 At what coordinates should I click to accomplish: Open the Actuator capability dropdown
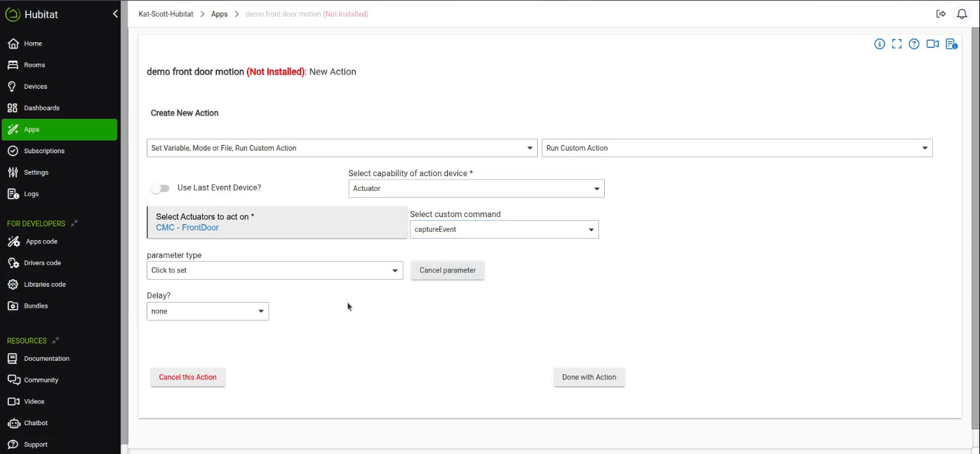click(476, 188)
